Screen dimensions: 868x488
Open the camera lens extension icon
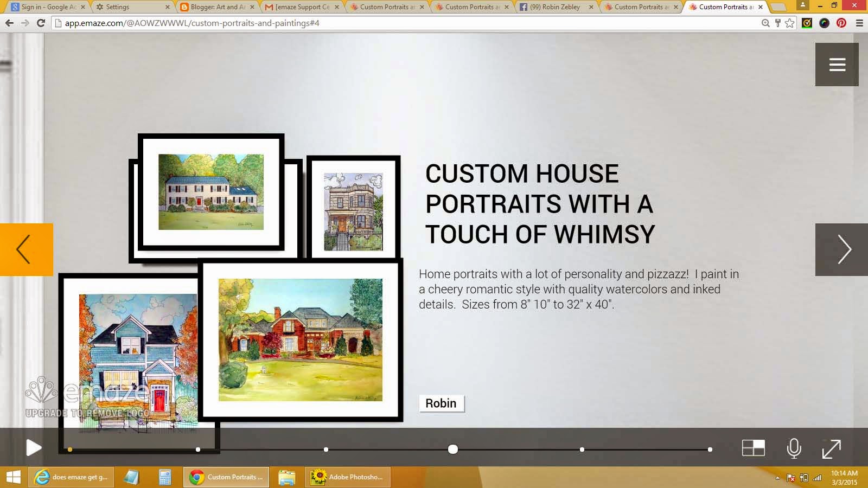pos(824,23)
